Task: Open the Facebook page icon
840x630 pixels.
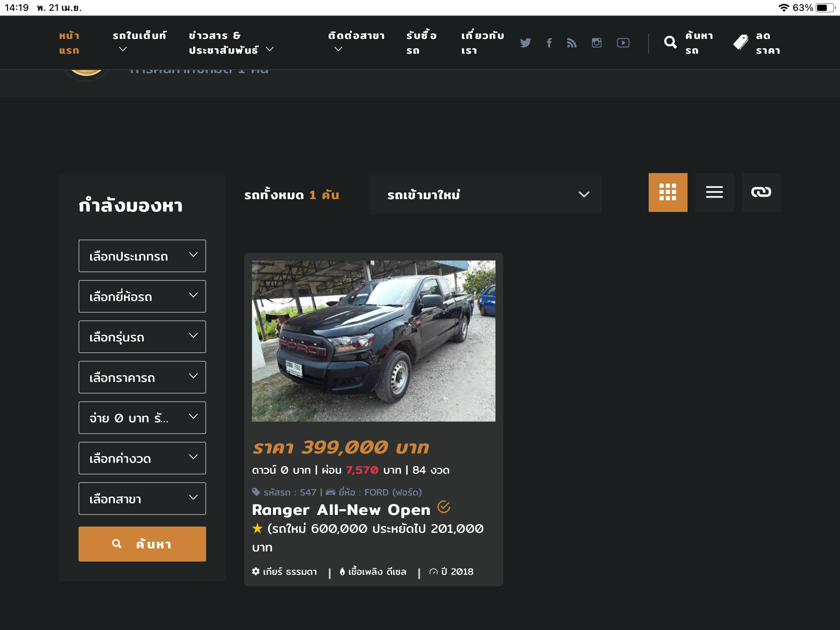Action: 549,43
